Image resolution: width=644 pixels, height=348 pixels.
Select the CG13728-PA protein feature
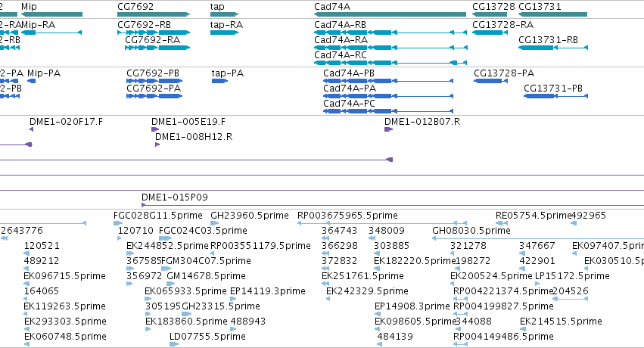tap(490, 81)
